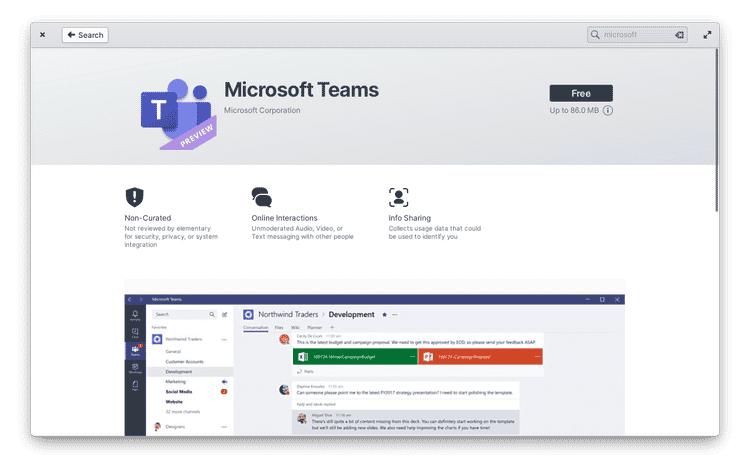Click the Microsoft Teams app icon

point(178,114)
